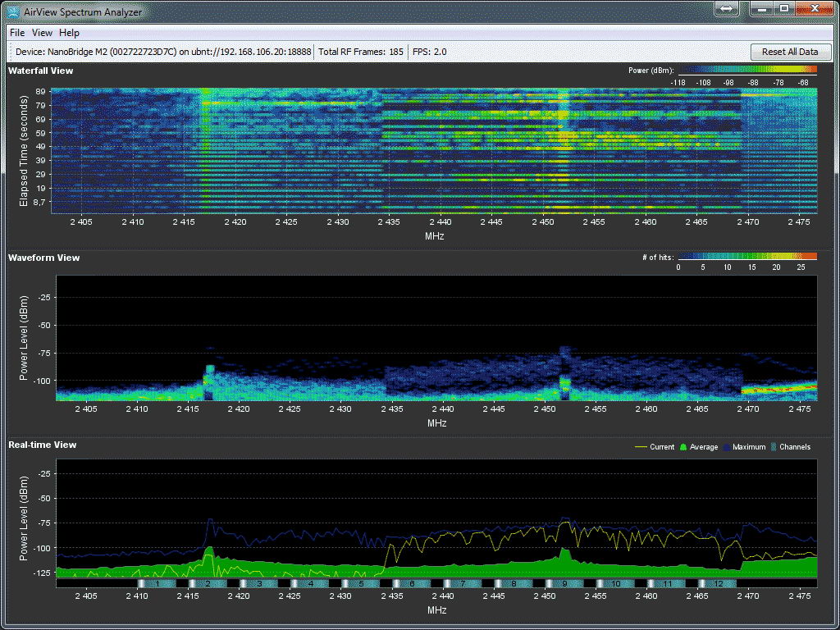Click the Channels legend icon
The width and height of the screenshot is (840, 630).
click(x=774, y=447)
